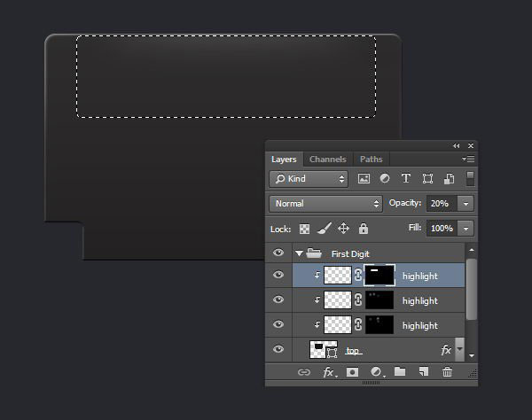Click the lock position icon
The height and width of the screenshot is (420, 532).
(x=343, y=228)
